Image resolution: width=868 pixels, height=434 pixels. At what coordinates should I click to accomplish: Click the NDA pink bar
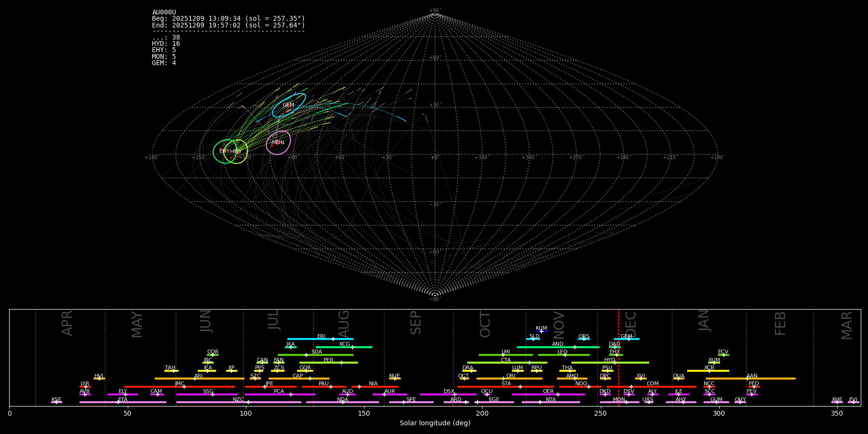tap(342, 402)
